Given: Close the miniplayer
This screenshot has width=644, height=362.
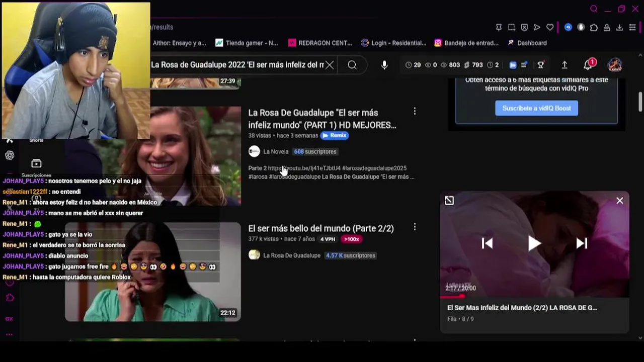Looking at the screenshot, I should (x=619, y=201).
